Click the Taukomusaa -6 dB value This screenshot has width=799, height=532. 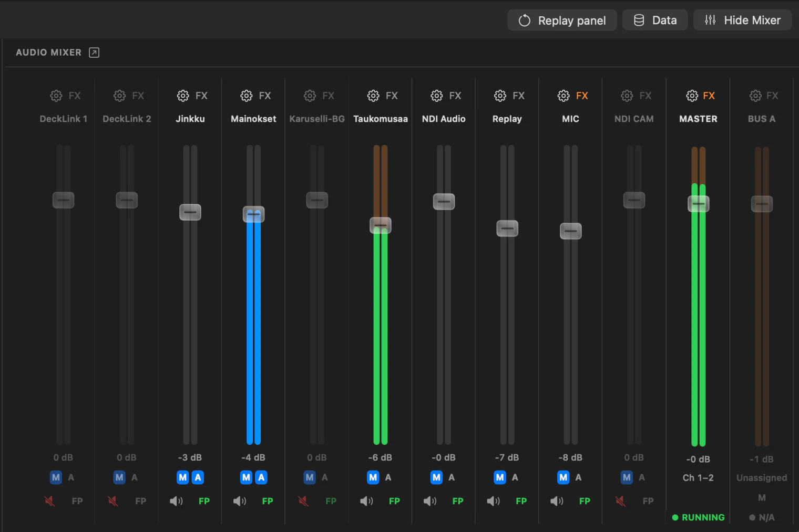(380, 457)
